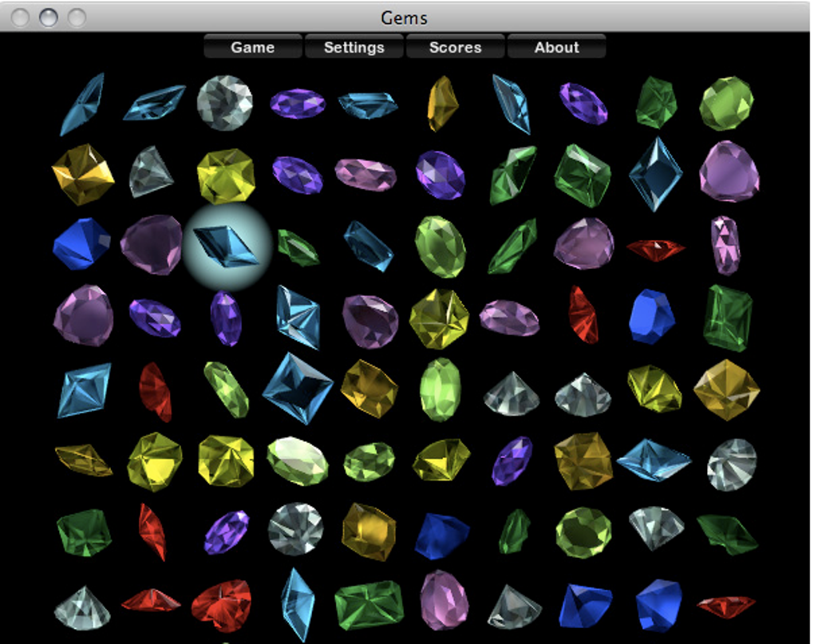The width and height of the screenshot is (814, 644).
Task: Click green rectangular gem left of dark blue kite
Action: point(583,176)
